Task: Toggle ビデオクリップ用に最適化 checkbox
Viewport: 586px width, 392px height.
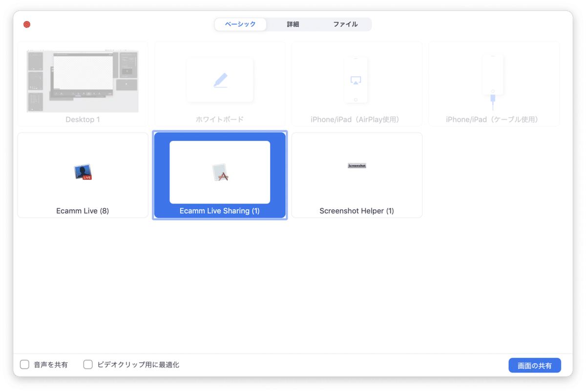Action: pyautogui.click(x=88, y=365)
